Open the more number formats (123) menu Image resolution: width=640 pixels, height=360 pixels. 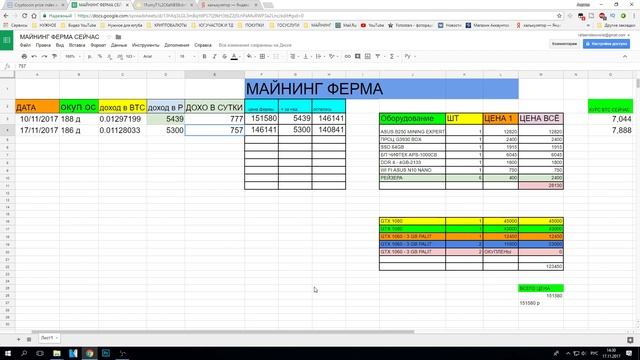coord(130,56)
